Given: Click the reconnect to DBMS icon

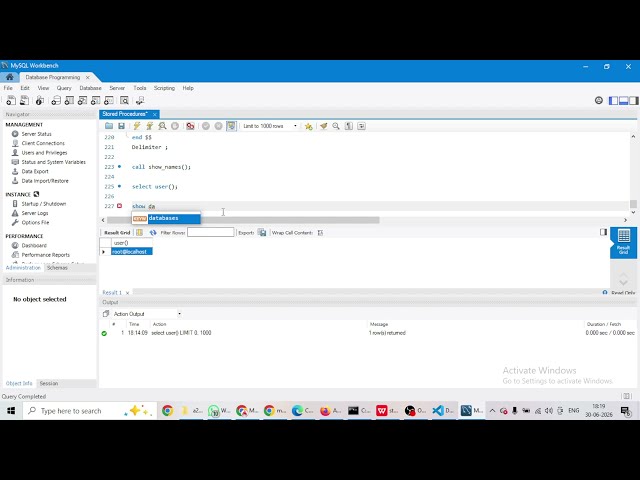Looking at the screenshot, I should point(140,100).
